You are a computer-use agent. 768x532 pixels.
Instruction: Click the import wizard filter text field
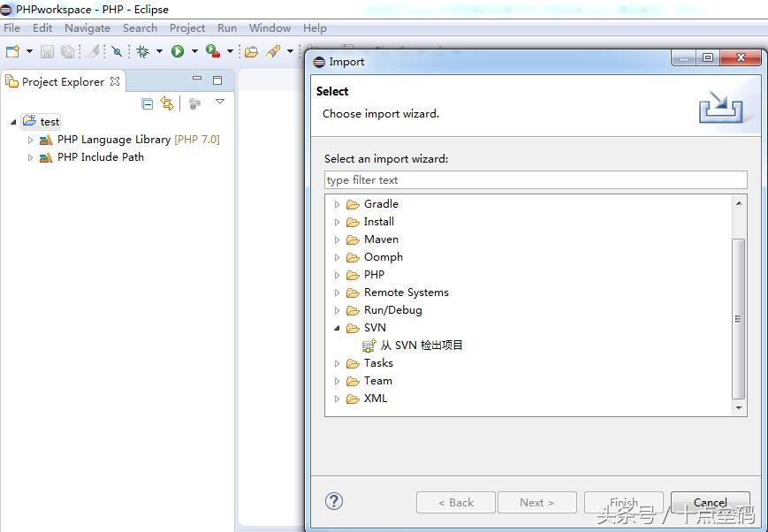pos(535,179)
